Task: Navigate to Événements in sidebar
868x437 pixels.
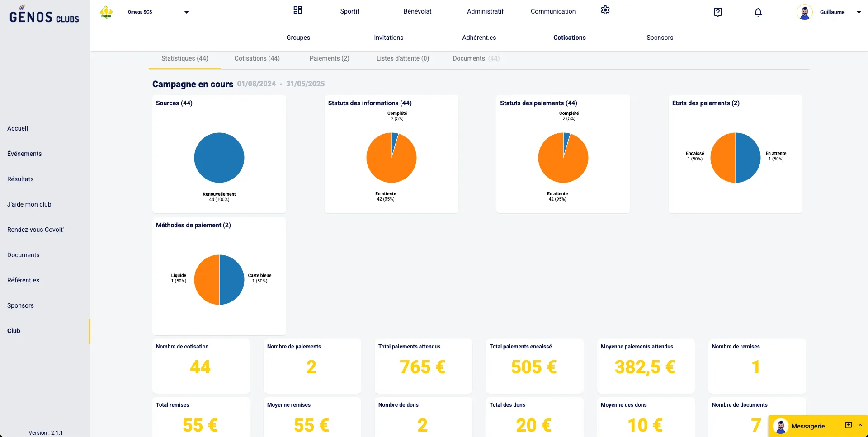Action: tap(24, 154)
